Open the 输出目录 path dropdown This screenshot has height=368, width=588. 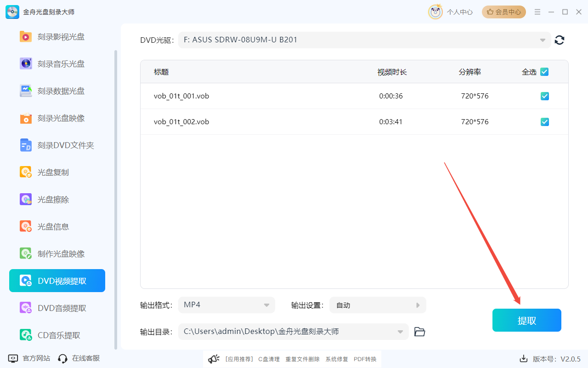293,332
